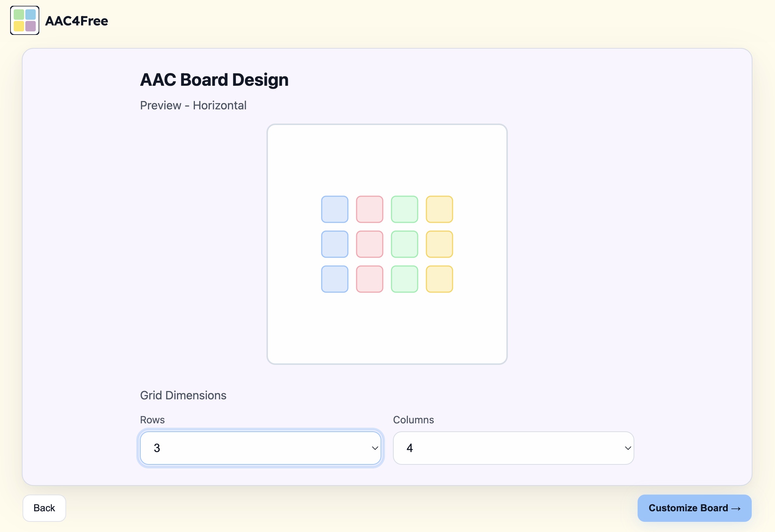Select the top-row pink preview cell
Viewport: 775px width, 532px height.
tap(370, 209)
